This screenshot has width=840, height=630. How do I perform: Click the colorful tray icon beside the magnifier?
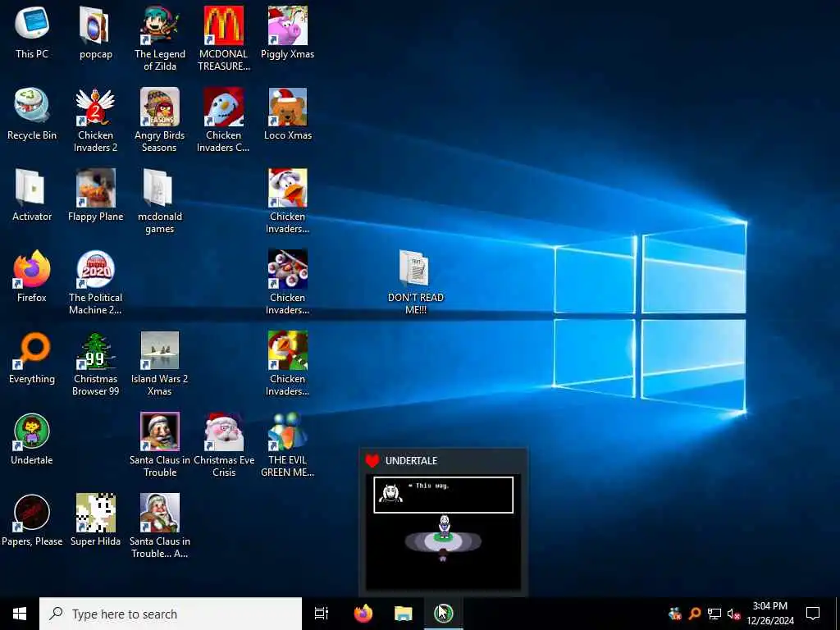[x=675, y=614]
